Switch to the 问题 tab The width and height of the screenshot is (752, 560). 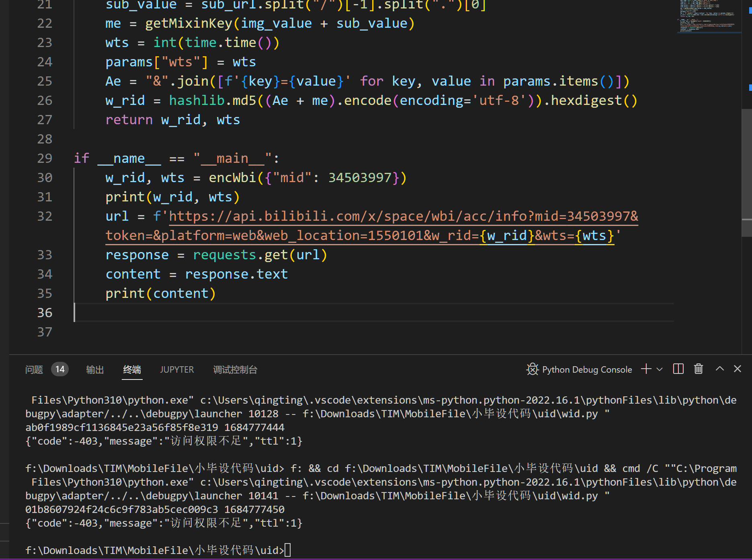[x=33, y=369]
